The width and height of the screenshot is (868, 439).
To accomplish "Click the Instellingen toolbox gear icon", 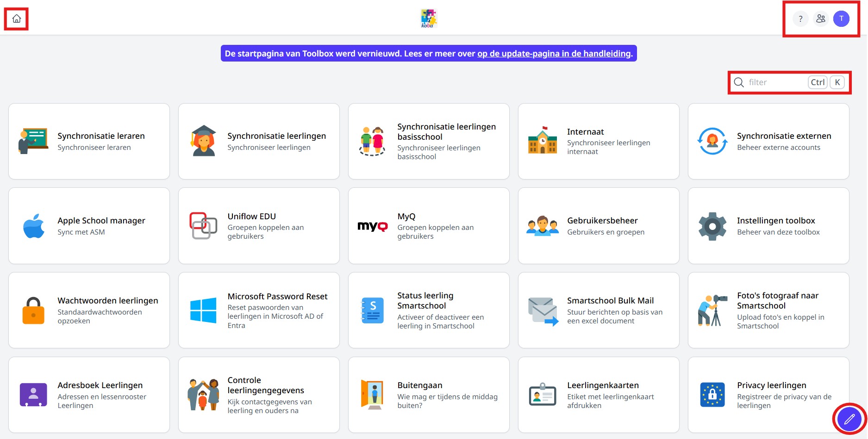I will pyautogui.click(x=712, y=226).
